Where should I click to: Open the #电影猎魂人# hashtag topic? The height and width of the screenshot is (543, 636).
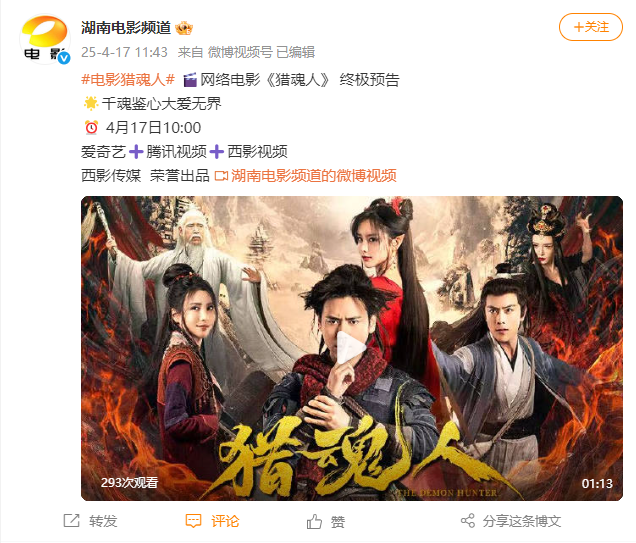[x=128, y=79]
